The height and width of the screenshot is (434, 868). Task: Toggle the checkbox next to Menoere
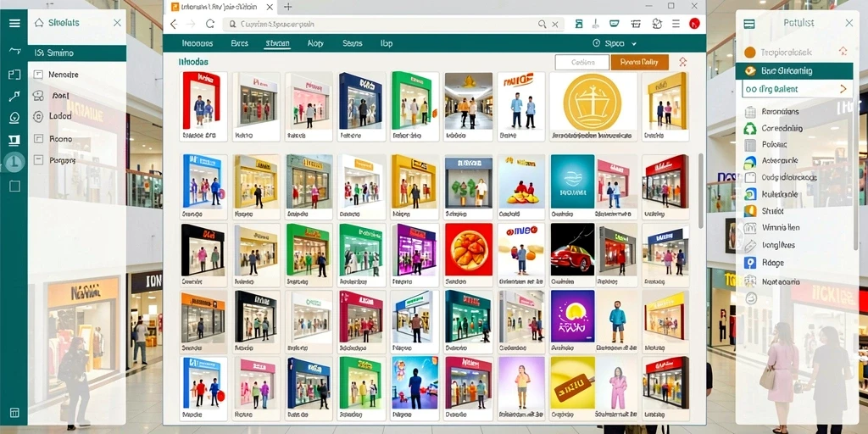point(38,75)
